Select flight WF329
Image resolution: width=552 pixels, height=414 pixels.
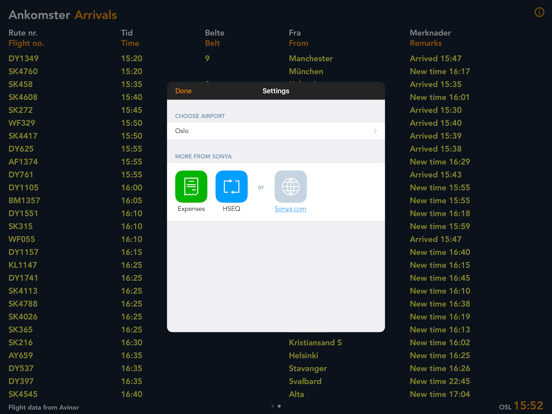22,123
